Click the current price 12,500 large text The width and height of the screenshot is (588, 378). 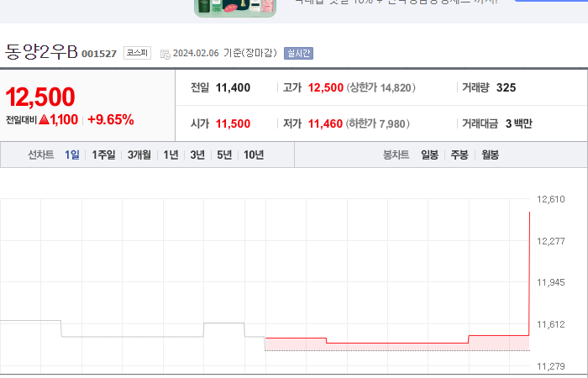click(x=40, y=97)
